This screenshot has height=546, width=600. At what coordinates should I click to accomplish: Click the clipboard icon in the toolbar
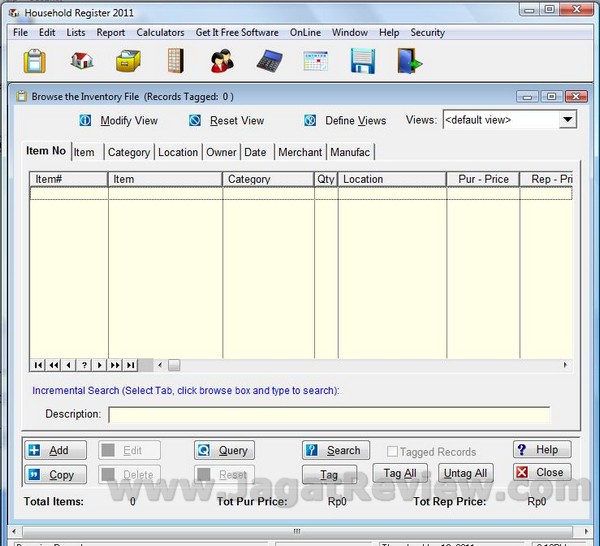click(x=35, y=61)
